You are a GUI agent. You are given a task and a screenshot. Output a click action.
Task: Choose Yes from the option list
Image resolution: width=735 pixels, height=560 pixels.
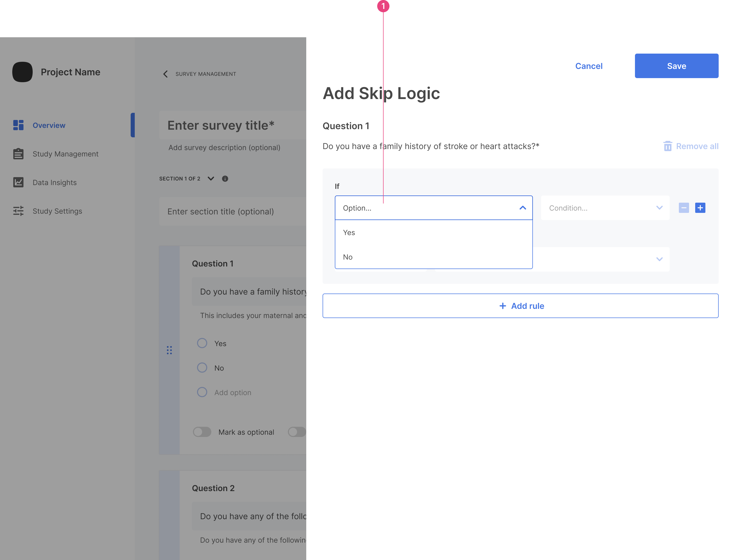click(349, 232)
